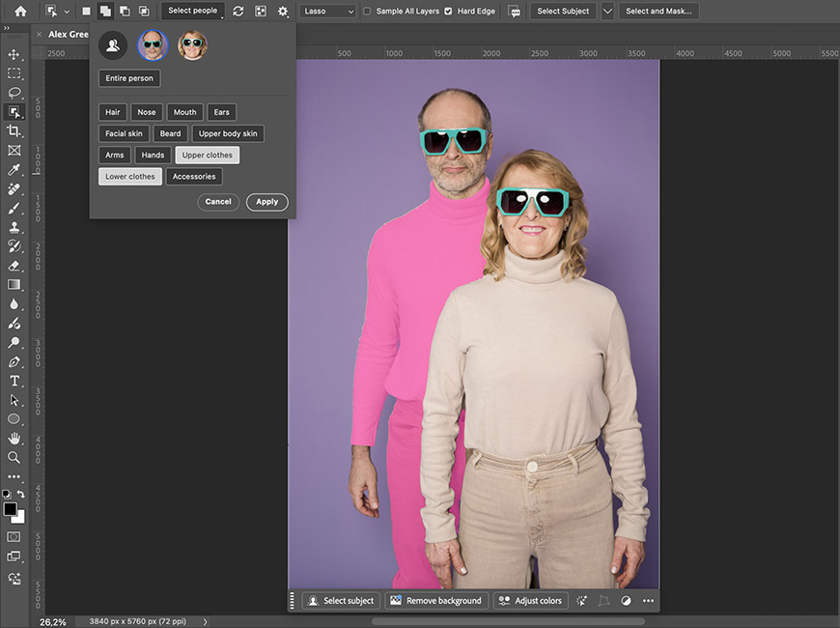
Task: Expand the collapsed toolbar double-arrow
Action: click(7, 28)
